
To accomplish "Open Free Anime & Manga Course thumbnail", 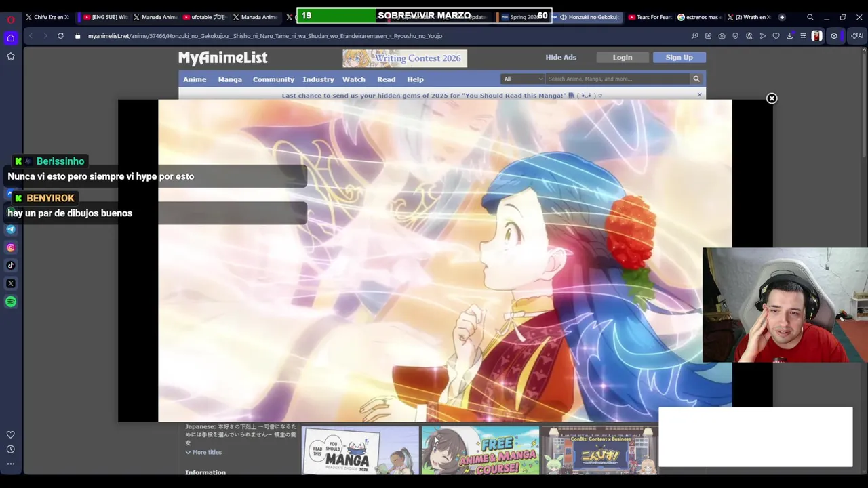I will coord(480,450).
